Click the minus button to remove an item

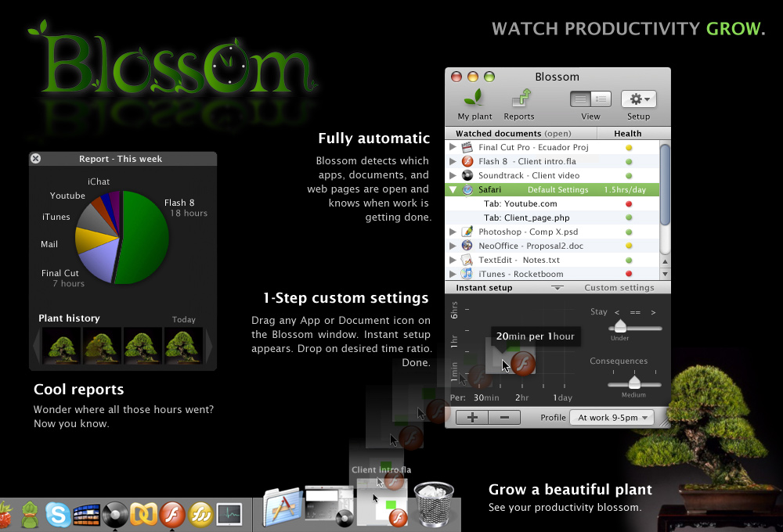[504, 417]
